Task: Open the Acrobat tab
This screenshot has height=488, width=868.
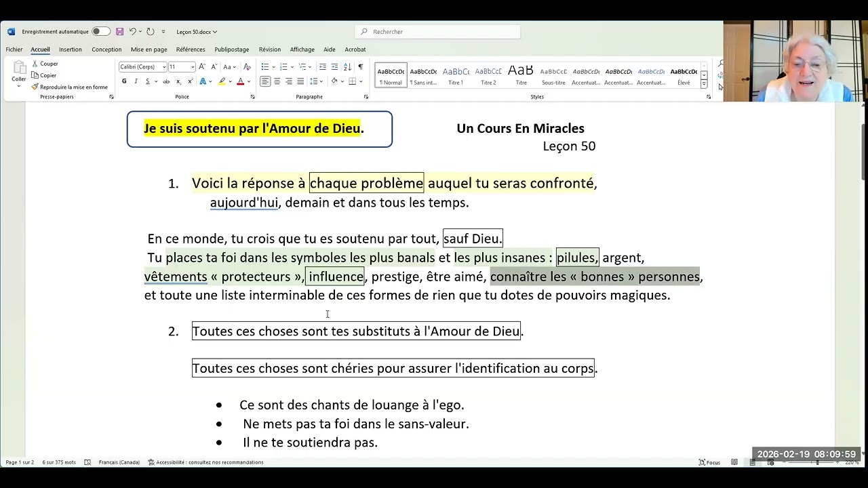Action: pos(355,49)
